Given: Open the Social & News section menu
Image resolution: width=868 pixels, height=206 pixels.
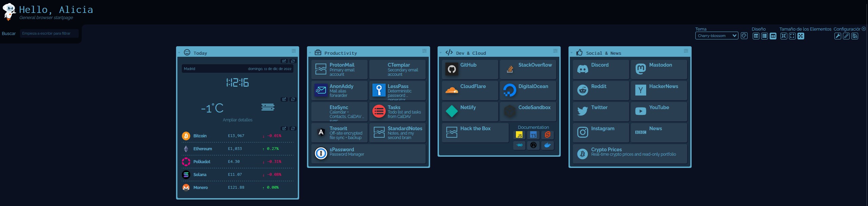Looking at the screenshot, I should tap(686, 51).
